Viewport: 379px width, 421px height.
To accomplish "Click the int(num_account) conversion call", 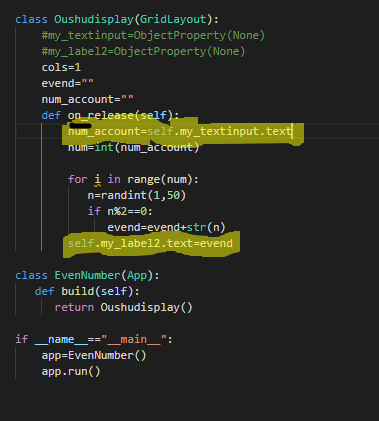I will 147,147.
